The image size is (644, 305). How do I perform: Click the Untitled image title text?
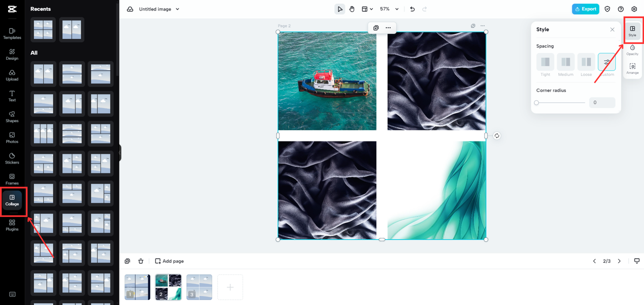(155, 9)
